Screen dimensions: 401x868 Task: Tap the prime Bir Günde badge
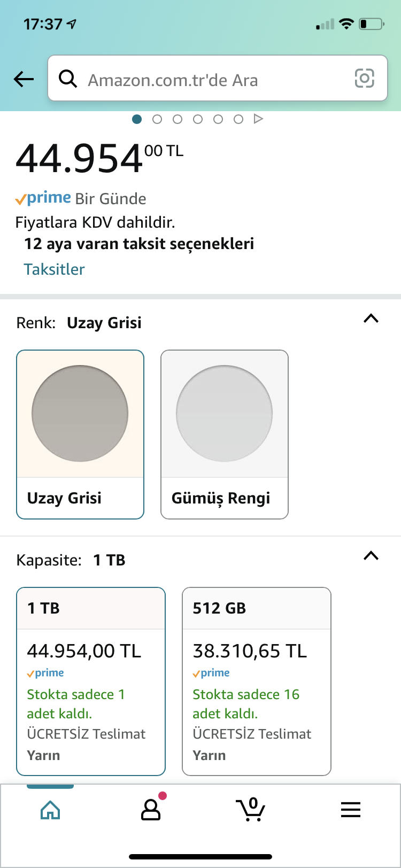(x=81, y=198)
